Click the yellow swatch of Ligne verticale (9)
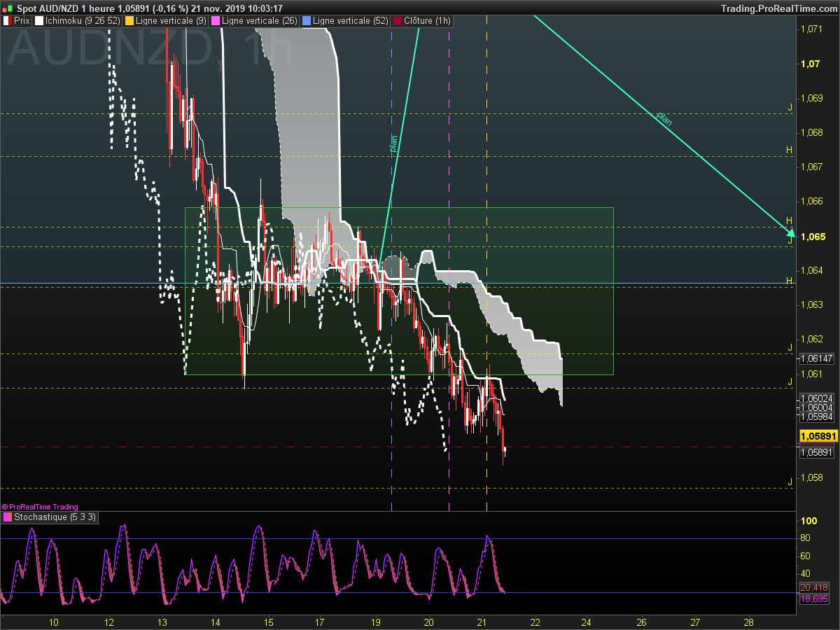 [129, 21]
